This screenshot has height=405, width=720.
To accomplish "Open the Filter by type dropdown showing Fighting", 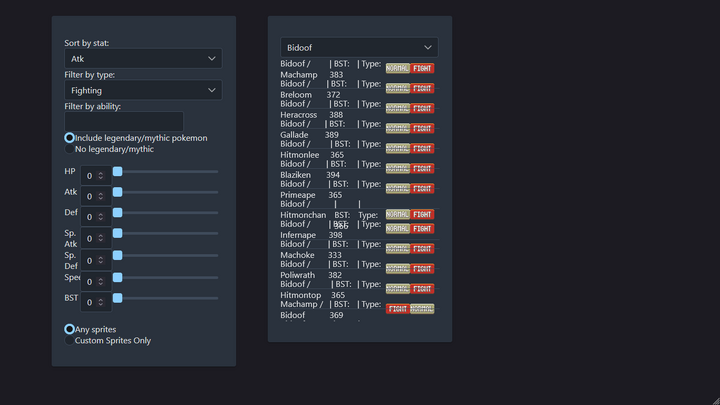I will coord(143,90).
